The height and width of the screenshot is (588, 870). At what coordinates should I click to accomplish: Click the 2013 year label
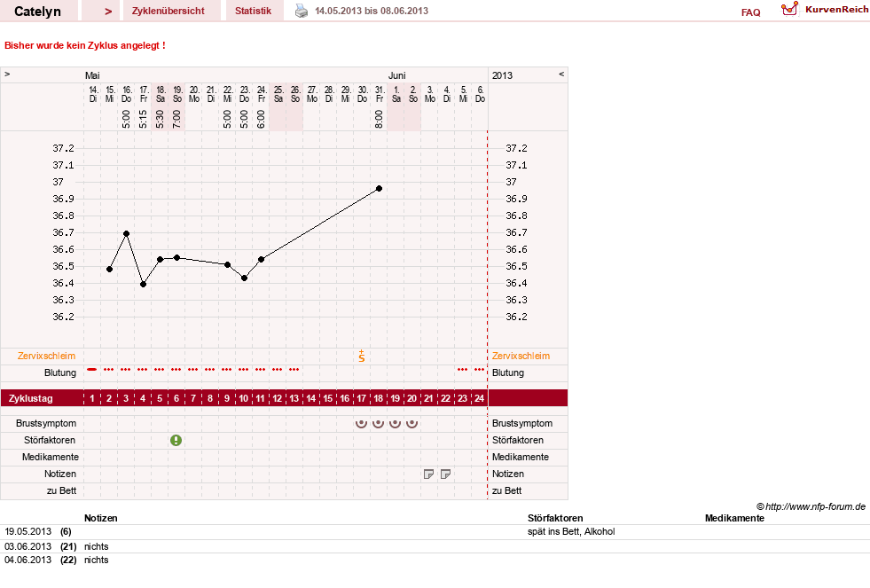tap(502, 75)
